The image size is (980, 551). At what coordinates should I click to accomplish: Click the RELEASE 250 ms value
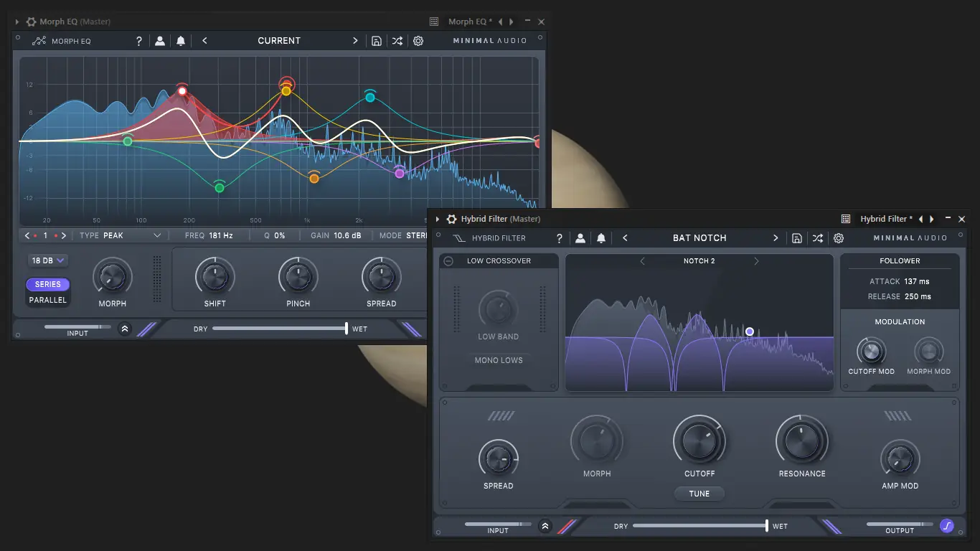click(x=918, y=296)
